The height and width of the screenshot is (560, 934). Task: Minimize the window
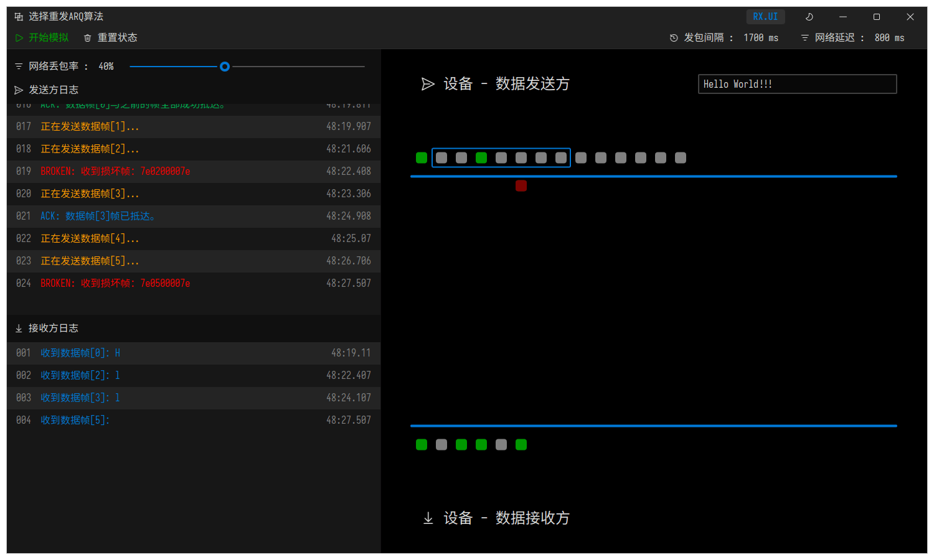(843, 17)
